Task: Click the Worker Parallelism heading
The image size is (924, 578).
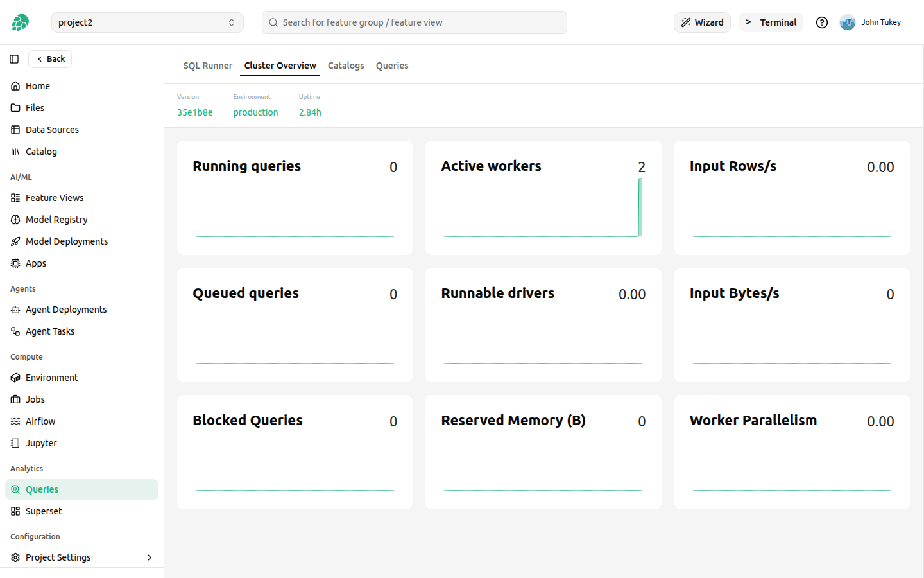Action: [x=753, y=421]
